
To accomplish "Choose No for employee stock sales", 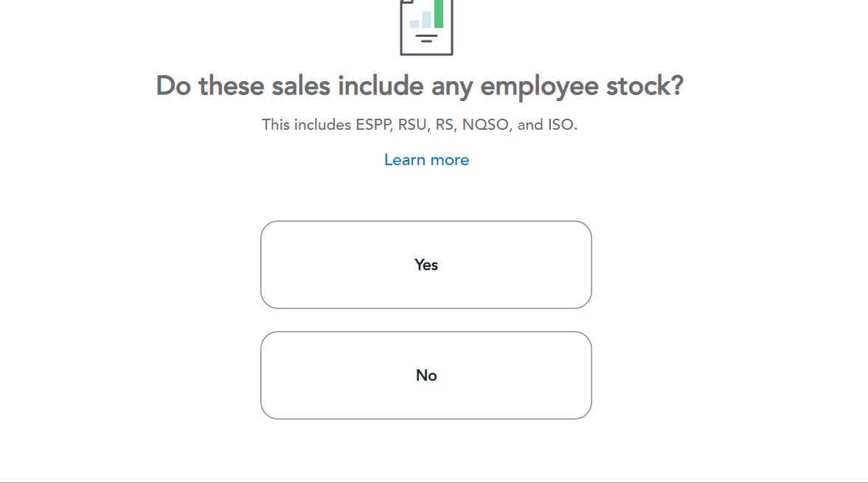I will coord(426,375).
